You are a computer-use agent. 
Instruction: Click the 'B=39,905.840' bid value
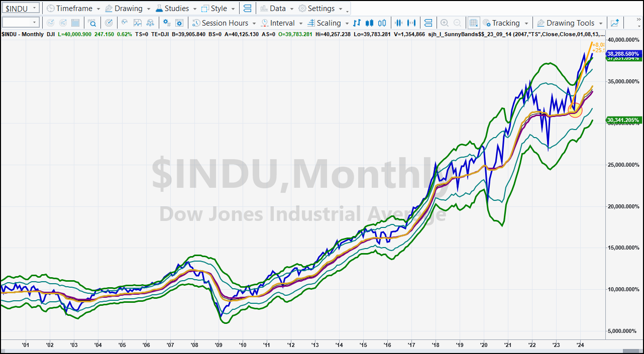[x=188, y=34]
